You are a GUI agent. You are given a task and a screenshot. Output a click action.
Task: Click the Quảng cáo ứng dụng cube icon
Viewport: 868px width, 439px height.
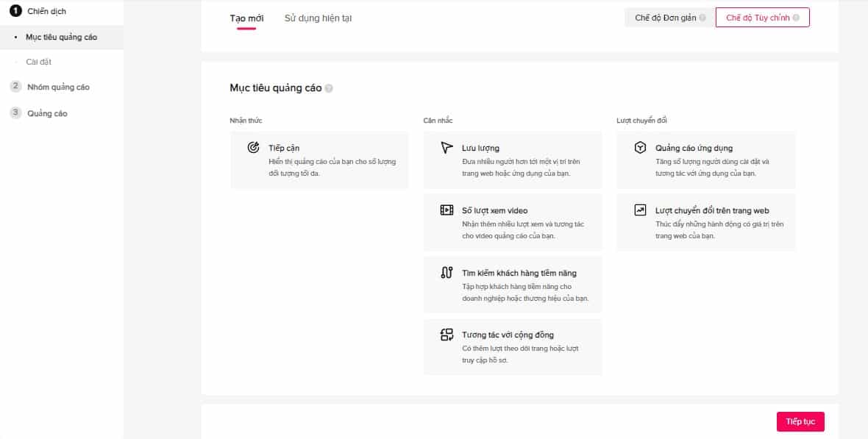(x=640, y=148)
